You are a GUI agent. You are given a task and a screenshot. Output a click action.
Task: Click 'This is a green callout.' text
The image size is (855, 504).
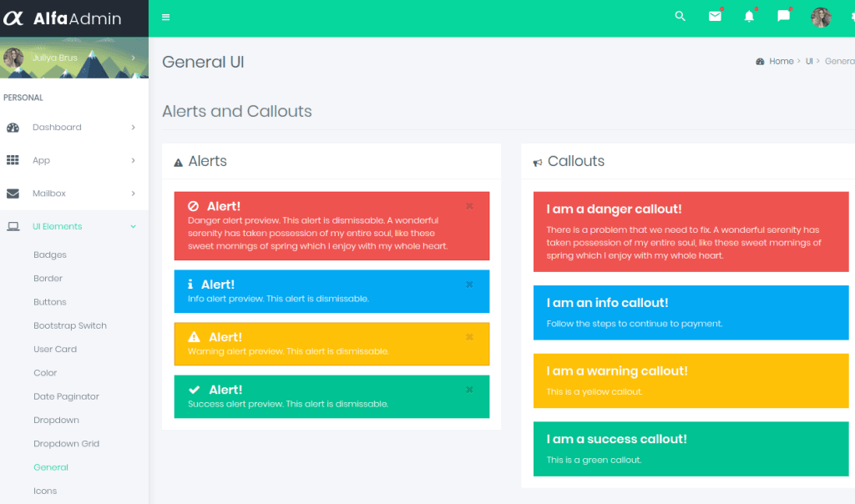click(x=594, y=460)
